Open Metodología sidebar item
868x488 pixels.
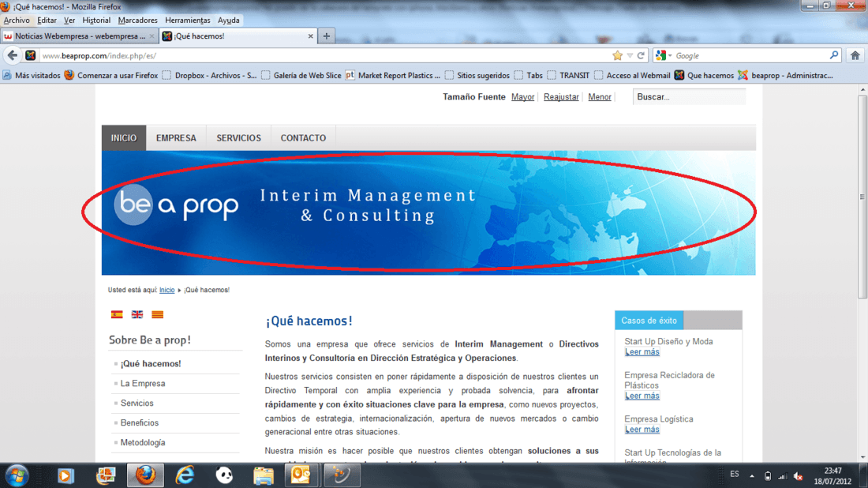(x=143, y=442)
